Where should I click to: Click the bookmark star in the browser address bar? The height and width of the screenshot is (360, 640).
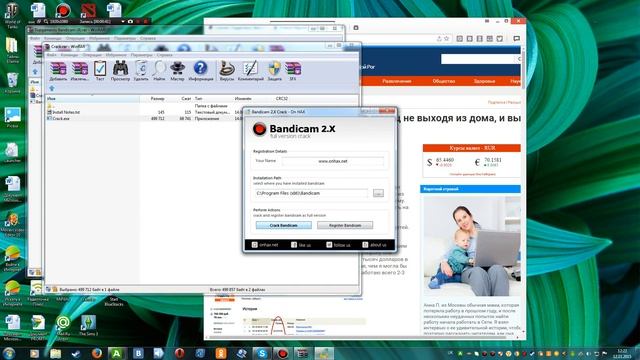[x=447, y=38]
